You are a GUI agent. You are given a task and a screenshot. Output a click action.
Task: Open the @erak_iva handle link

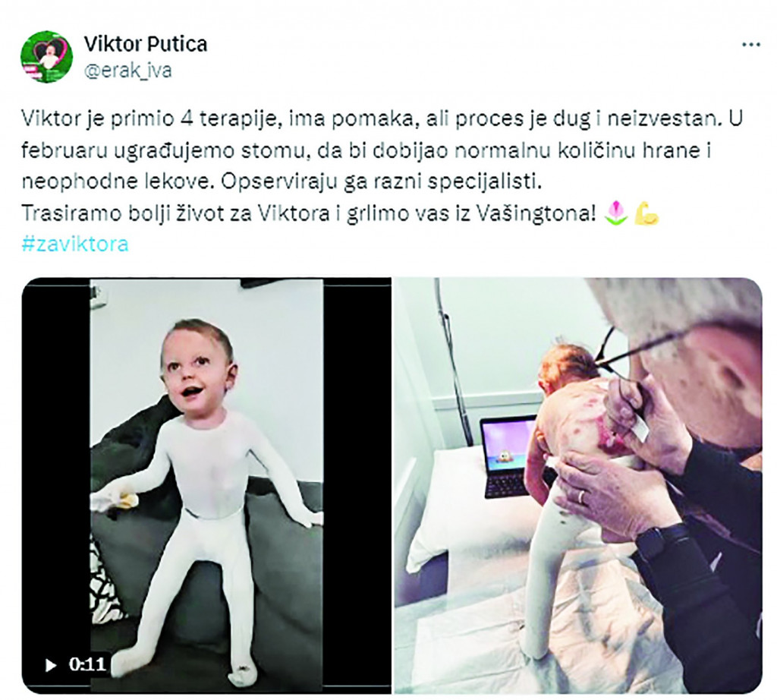127,71
